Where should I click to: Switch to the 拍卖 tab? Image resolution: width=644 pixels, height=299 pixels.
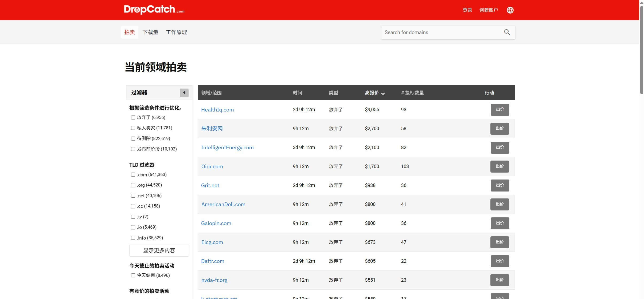pyautogui.click(x=130, y=32)
